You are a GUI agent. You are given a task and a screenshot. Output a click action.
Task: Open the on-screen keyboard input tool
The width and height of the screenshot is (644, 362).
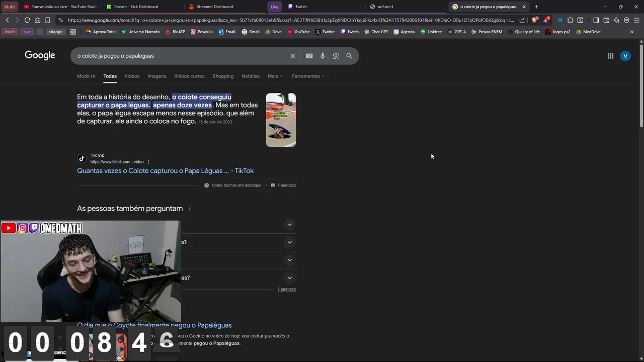tap(309, 56)
